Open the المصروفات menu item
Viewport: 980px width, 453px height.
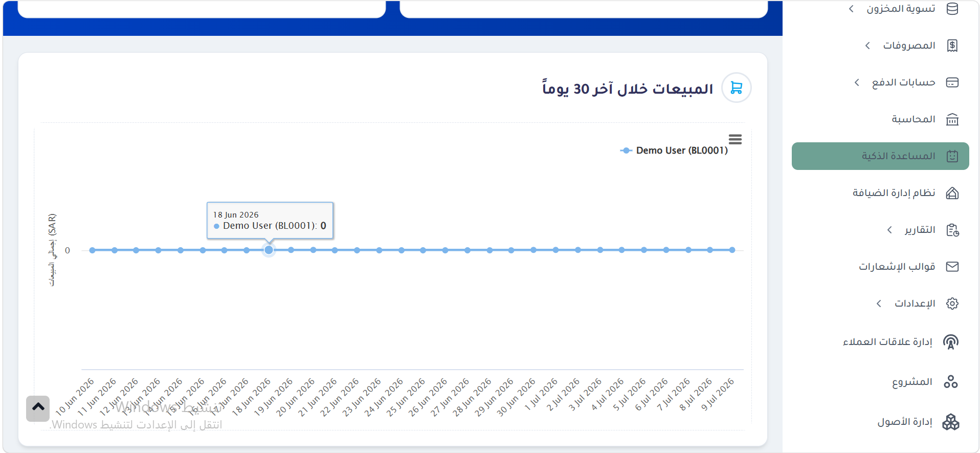(909, 46)
